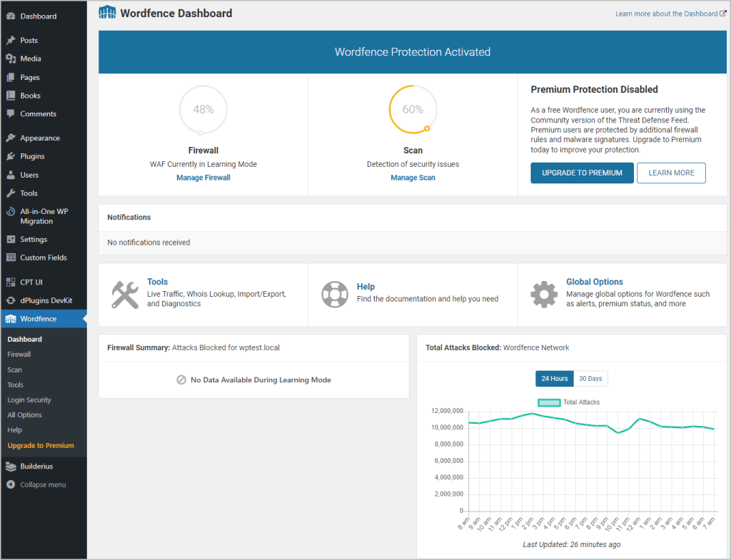This screenshot has height=560, width=731.
Task: Click the Custom Fields icon
Action: click(11, 257)
